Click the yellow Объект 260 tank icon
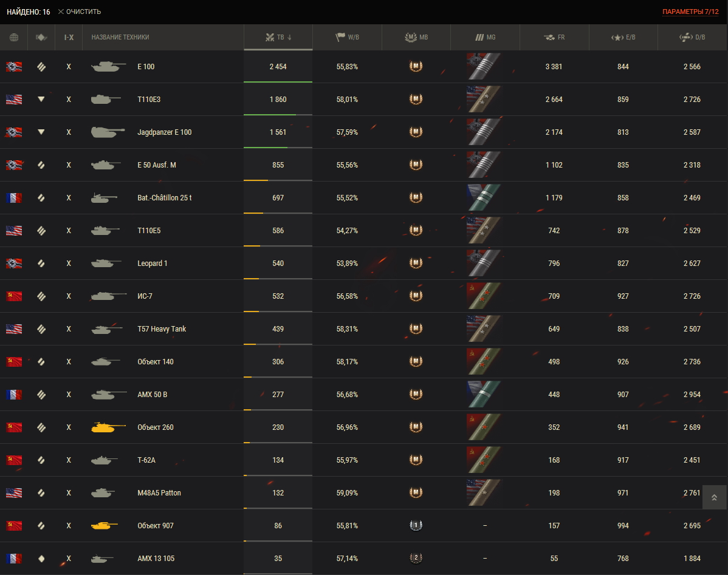 (109, 427)
